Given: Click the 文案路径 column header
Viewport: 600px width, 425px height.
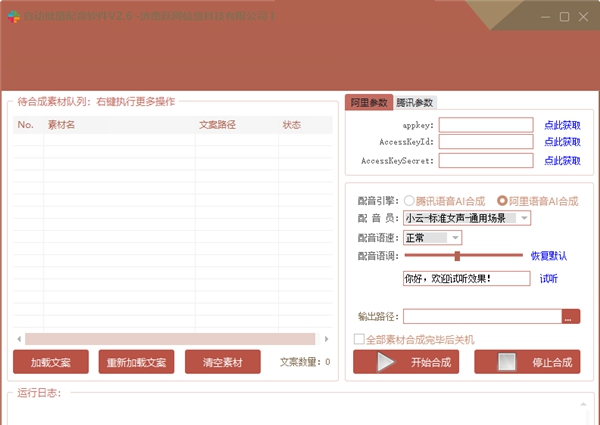Looking at the screenshot, I should [x=237, y=125].
